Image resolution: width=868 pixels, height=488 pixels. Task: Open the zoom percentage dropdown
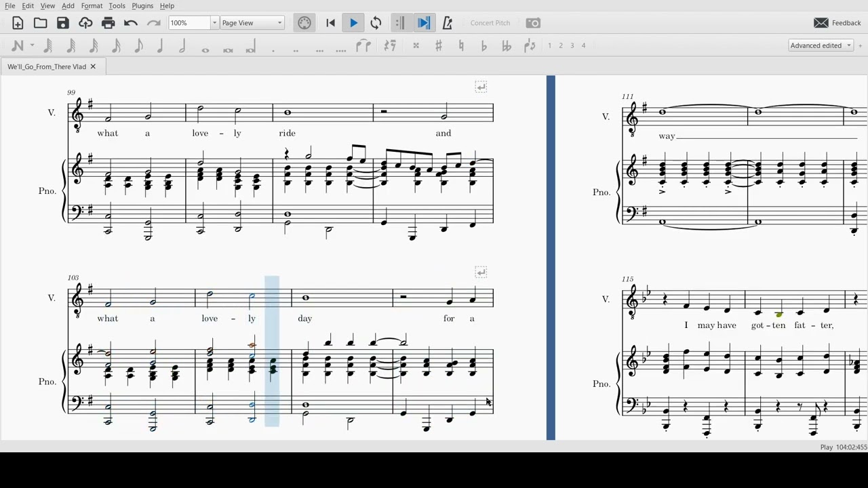click(x=214, y=23)
